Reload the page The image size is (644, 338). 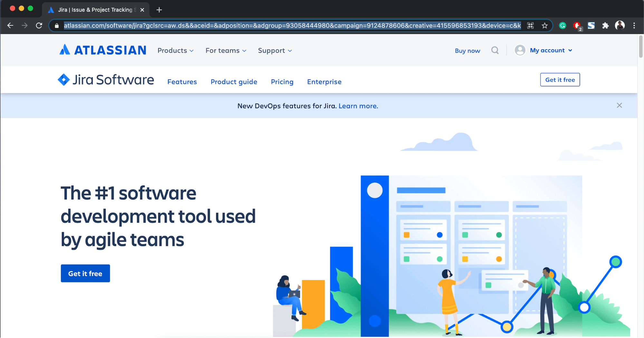(39, 26)
